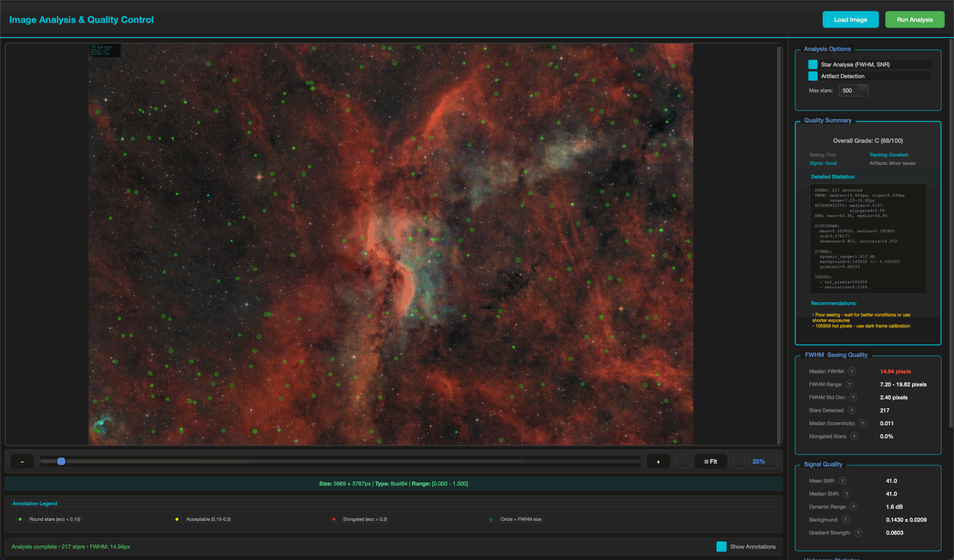Toggle the Star Analysis (FWHM, SNR) checkbox

pyautogui.click(x=812, y=64)
